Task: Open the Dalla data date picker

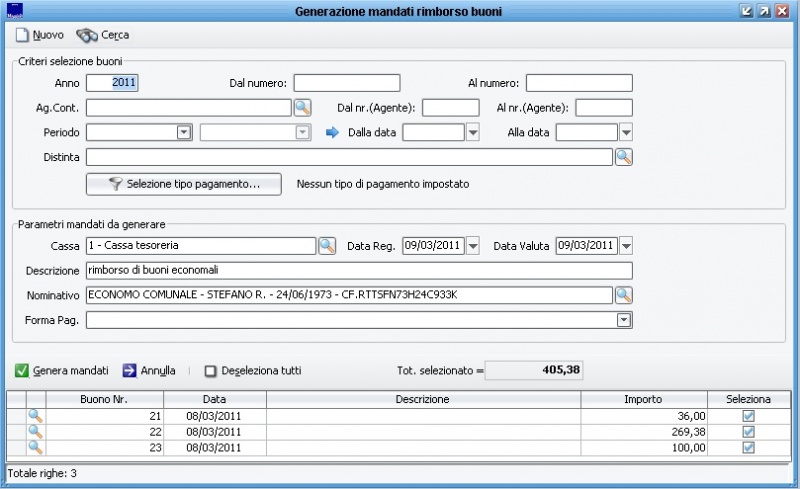Action: coord(473,133)
